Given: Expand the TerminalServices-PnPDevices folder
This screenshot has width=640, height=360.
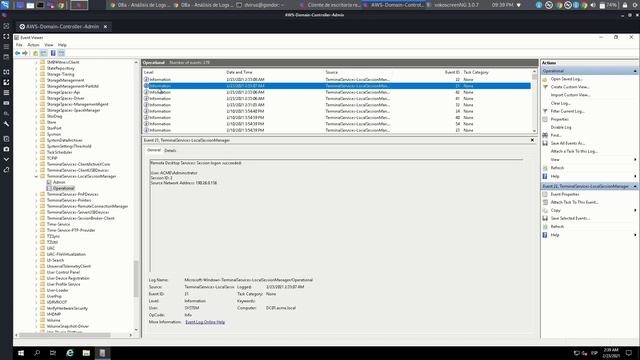Looking at the screenshot, I should point(36,194).
